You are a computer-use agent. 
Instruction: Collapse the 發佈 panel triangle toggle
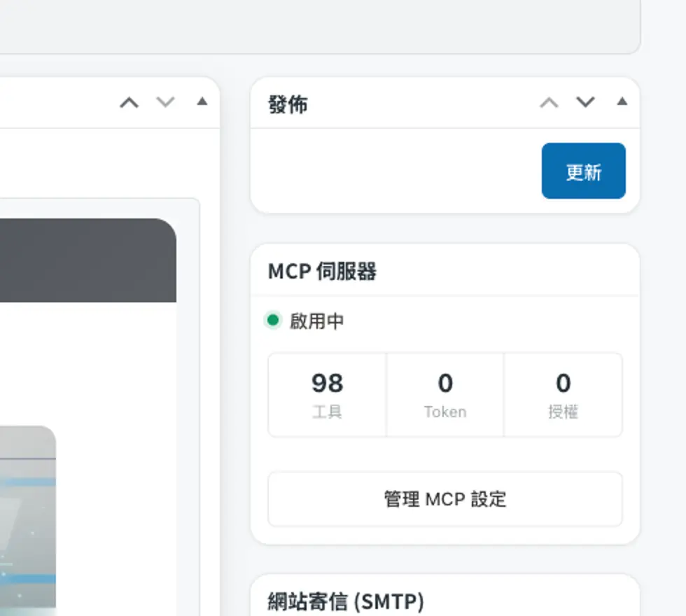622,101
